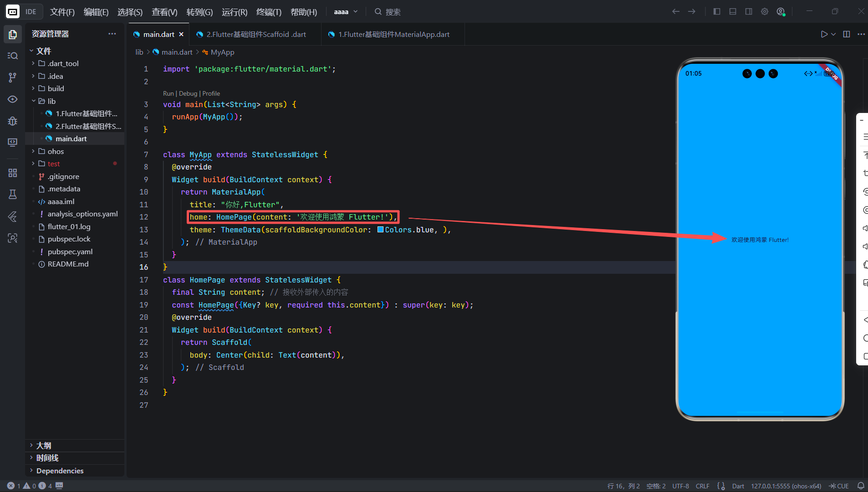Click the device 127.0.0.1:5555 status entry
The height and width of the screenshot is (492, 868).
pos(786,486)
